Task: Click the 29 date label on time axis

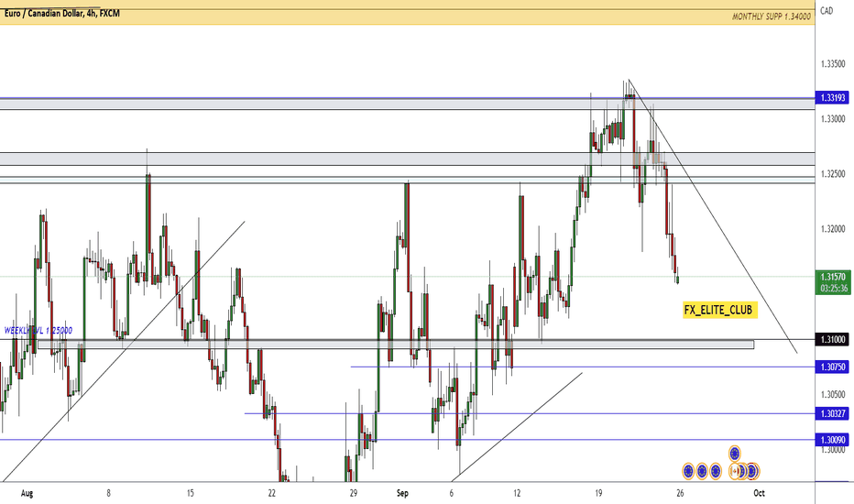Action: pos(354,493)
